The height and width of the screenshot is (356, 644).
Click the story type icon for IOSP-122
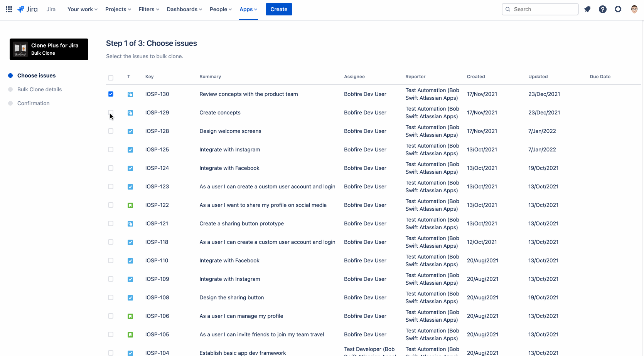[130, 205]
